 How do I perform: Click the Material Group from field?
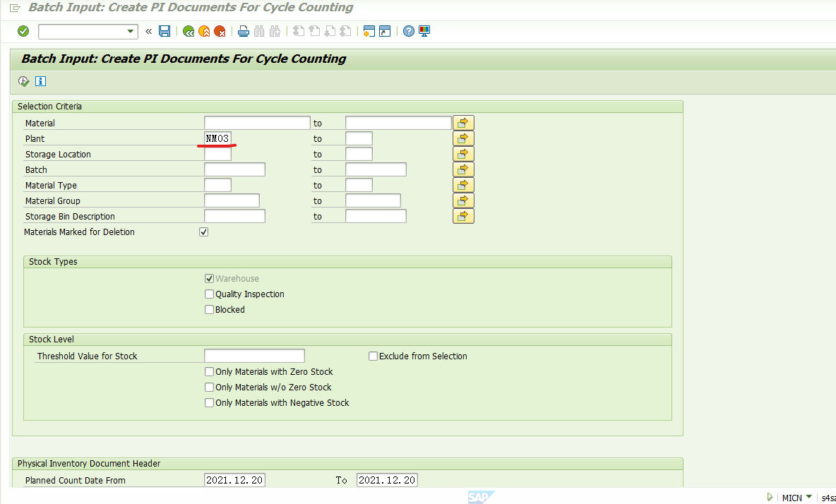coord(232,200)
